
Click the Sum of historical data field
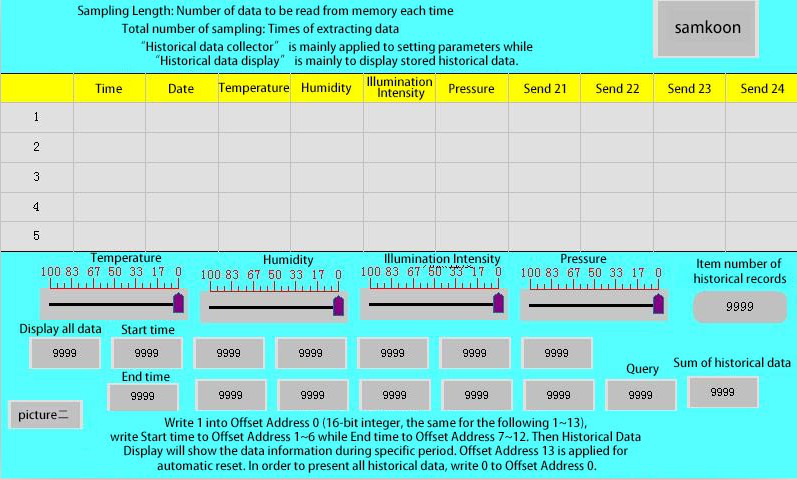(723, 393)
